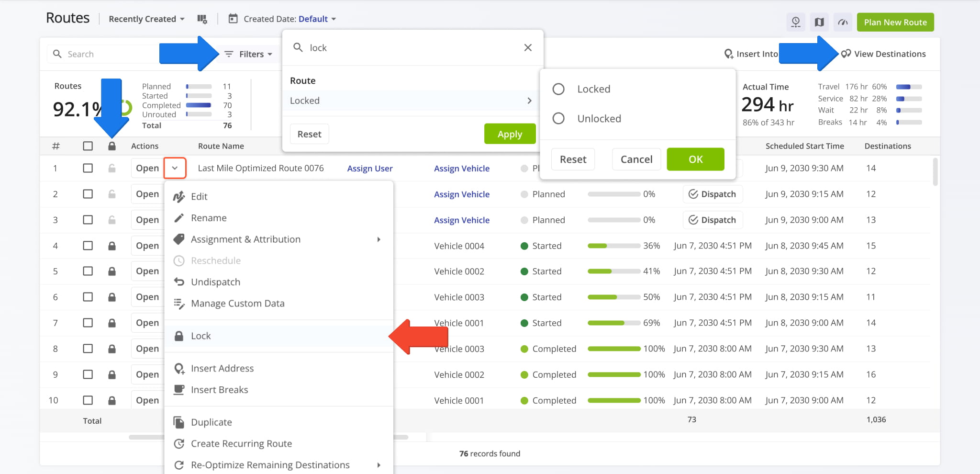The width and height of the screenshot is (980, 474).
Task: Click the green Apply filter button
Action: click(x=510, y=134)
